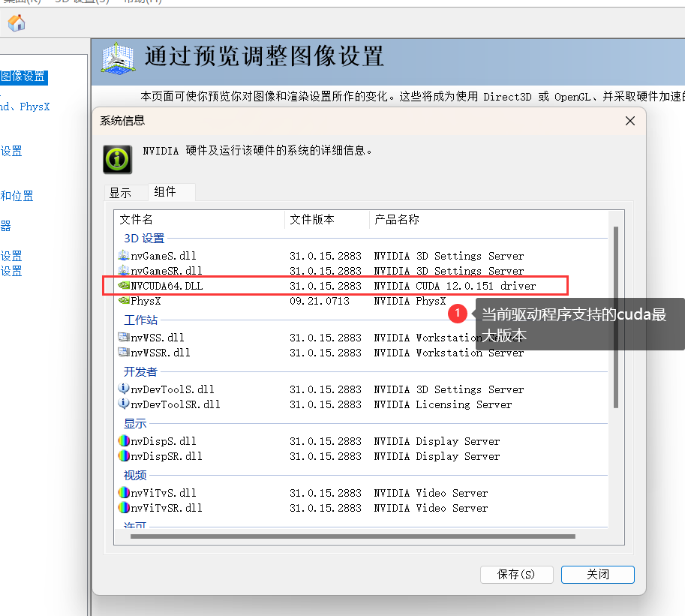
Task: Click the NVIDIA Licensing Server product name
Action: 443,404
